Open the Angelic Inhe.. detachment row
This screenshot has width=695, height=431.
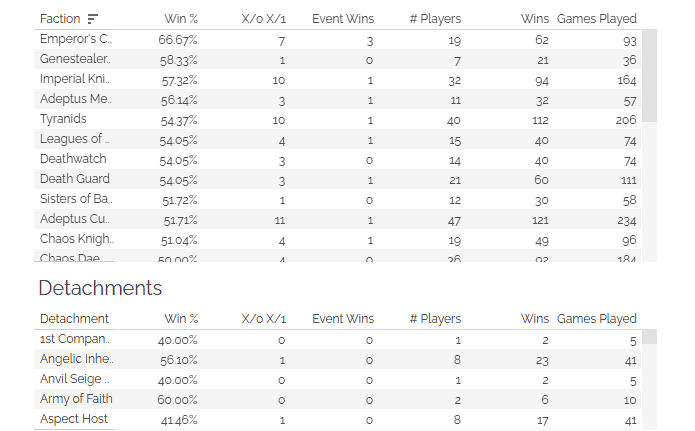point(338,359)
